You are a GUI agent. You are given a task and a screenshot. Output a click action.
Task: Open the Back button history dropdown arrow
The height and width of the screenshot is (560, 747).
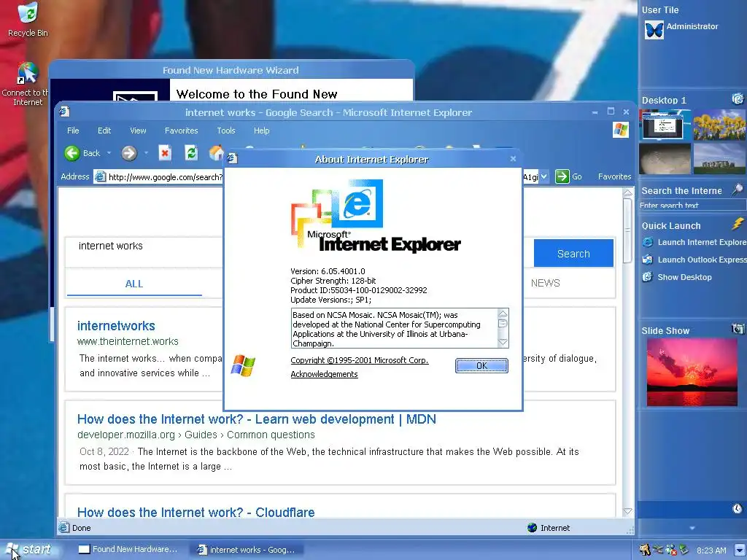click(109, 153)
